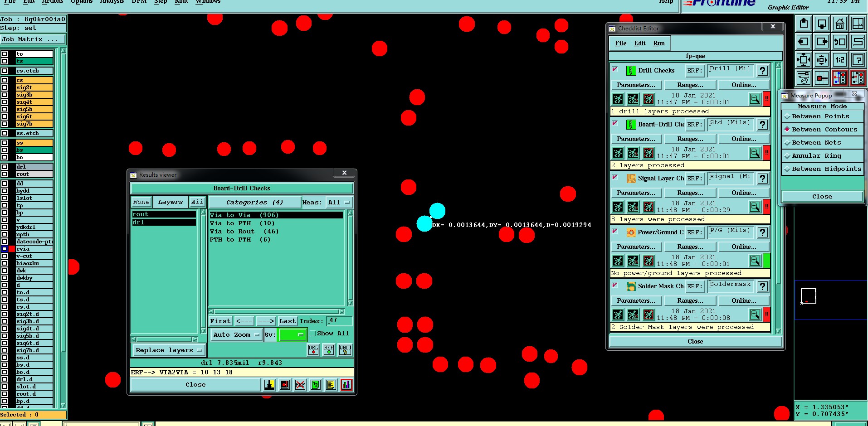Select the Layers tab in Results viewer
The image size is (868, 426).
point(171,202)
